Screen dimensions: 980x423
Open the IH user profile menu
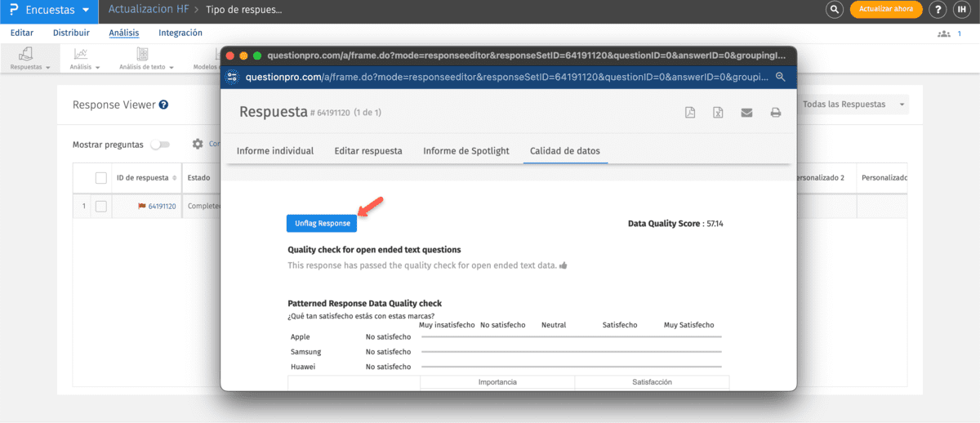[961, 10]
